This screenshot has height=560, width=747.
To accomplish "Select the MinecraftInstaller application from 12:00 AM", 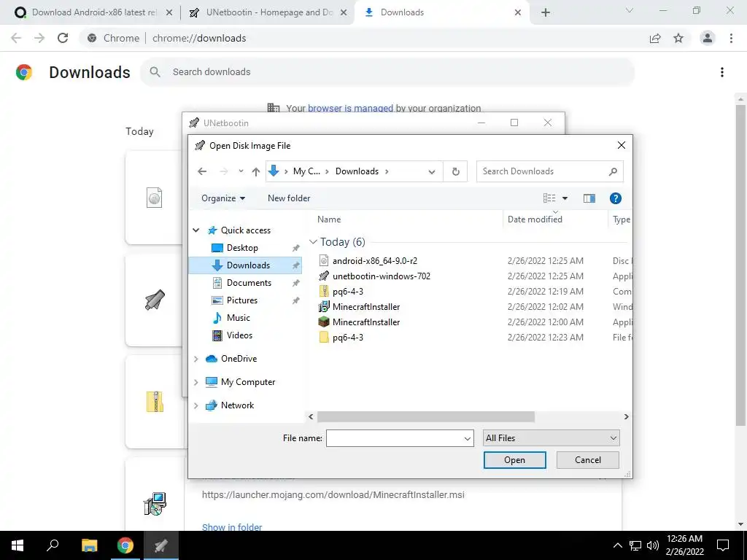I will pyautogui.click(x=366, y=322).
